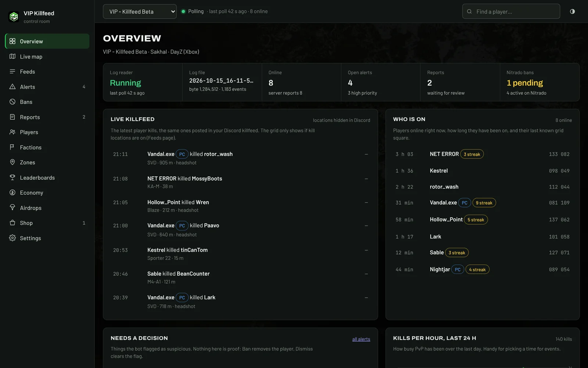Image resolution: width=588 pixels, height=368 pixels.
Task: Click the 20:39 Vandal.exe killed Lark entry
Action: tap(240, 301)
